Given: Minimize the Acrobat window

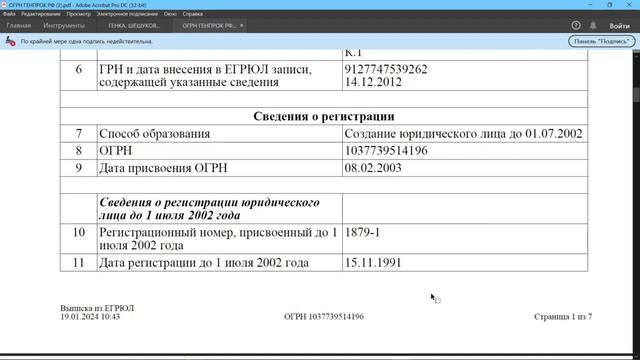Looking at the screenshot, I should pyautogui.click(x=590, y=4).
